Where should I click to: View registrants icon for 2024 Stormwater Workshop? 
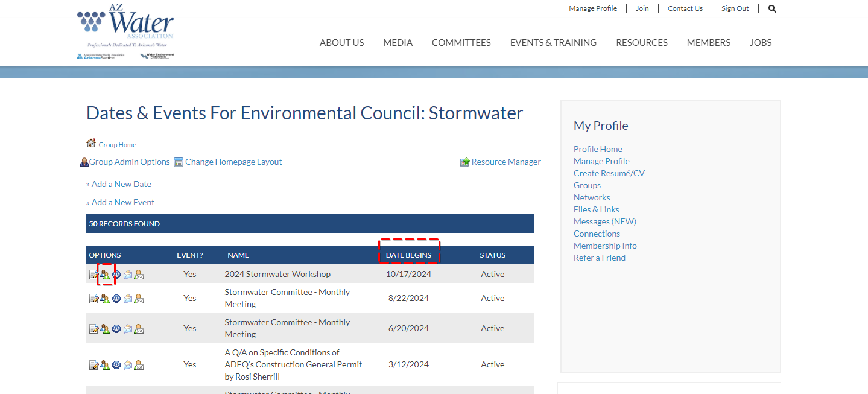click(x=105, y=275)
